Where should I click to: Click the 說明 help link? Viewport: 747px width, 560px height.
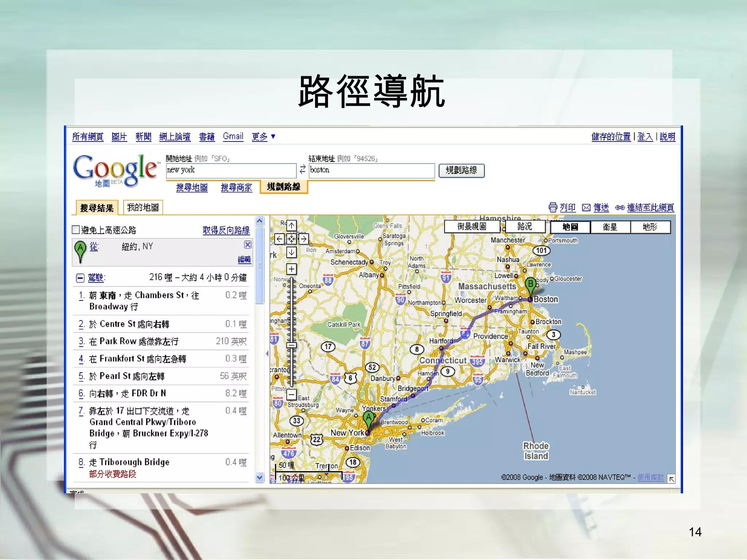click(x=667, y=137)
